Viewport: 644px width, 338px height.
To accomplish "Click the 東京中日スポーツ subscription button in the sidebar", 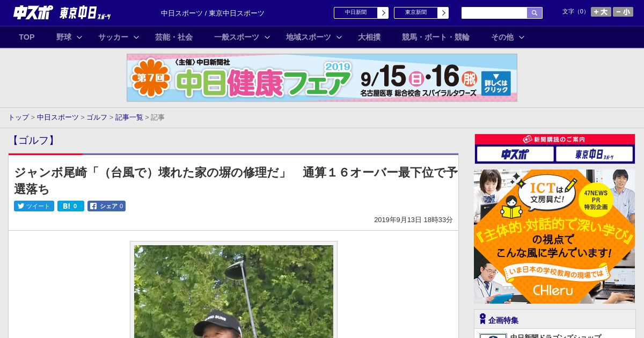I will click(595, 155).
